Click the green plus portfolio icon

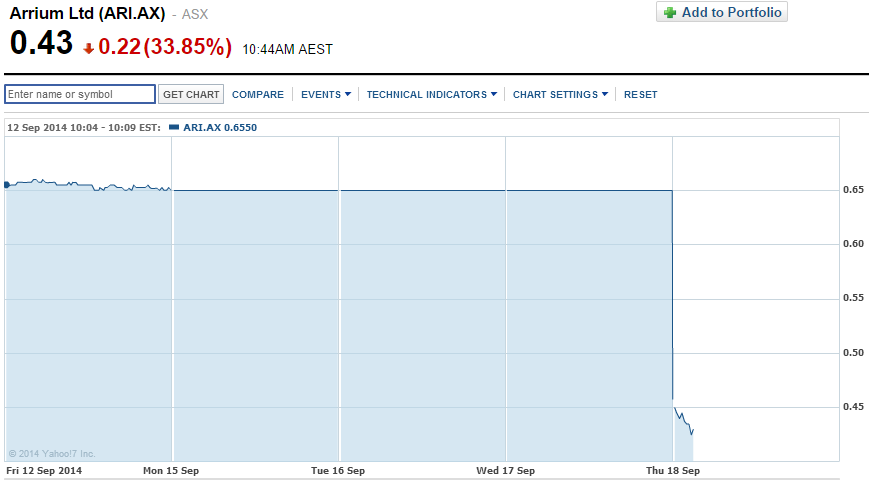point(670,13)
